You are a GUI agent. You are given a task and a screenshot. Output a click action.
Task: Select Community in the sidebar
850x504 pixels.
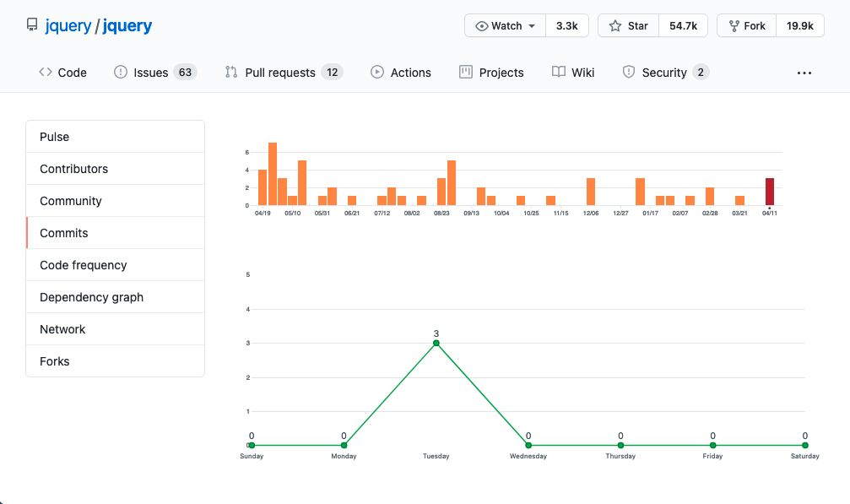(116, 201)
